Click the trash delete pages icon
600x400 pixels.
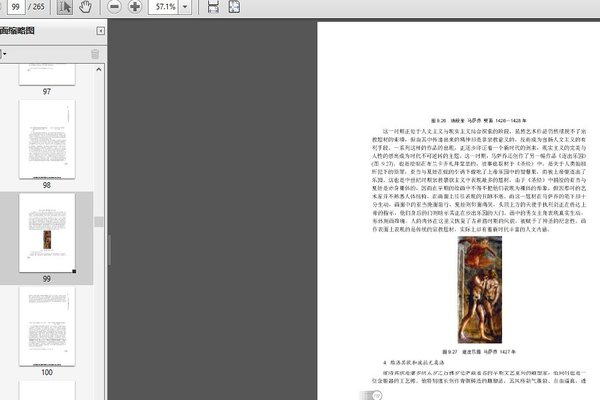pos(95,54)
